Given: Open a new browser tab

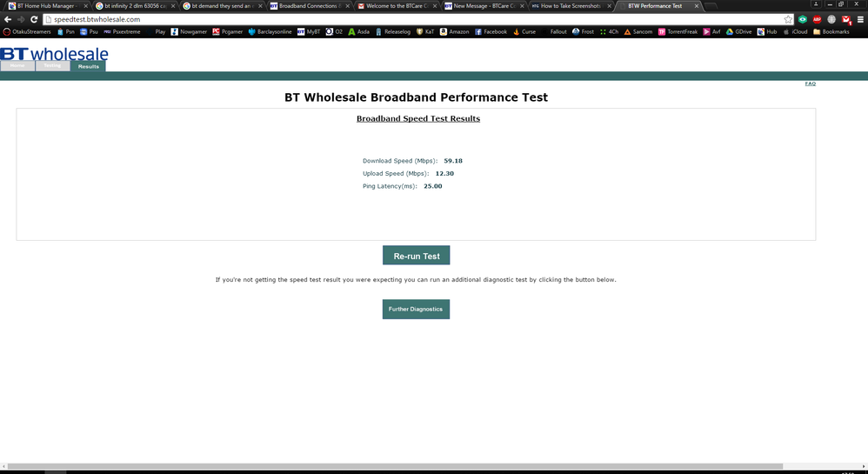Looking at the screenshot, I should coord(711,6).
